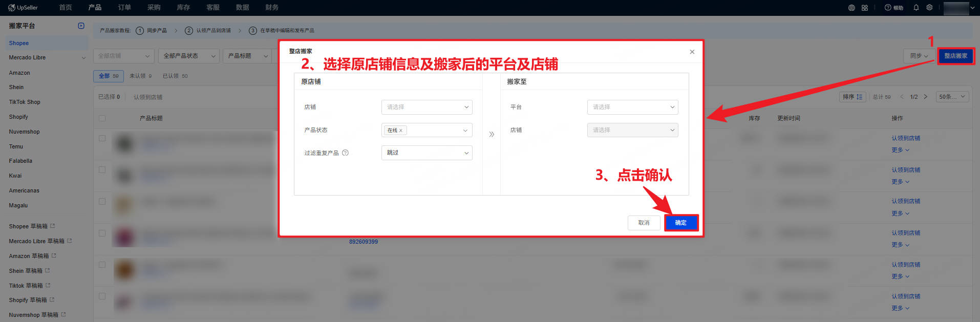Image resolution: width=980 pixels, height=322 pixels.
Task: Open Tiktok 草稿箱 external link icon
Action: [48, 285]
